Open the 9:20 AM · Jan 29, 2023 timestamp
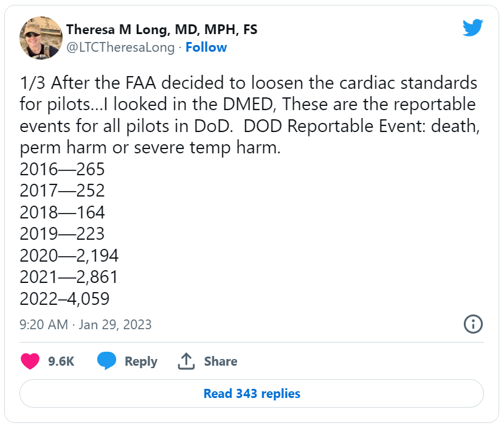Image resolution: width=504 pixels, height=429 pixels. click(85, 324)
